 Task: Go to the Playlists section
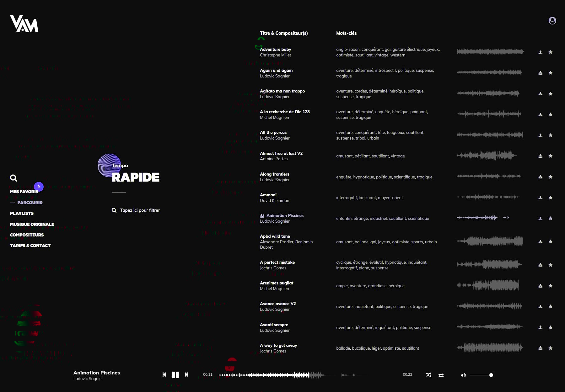(22, 213)
